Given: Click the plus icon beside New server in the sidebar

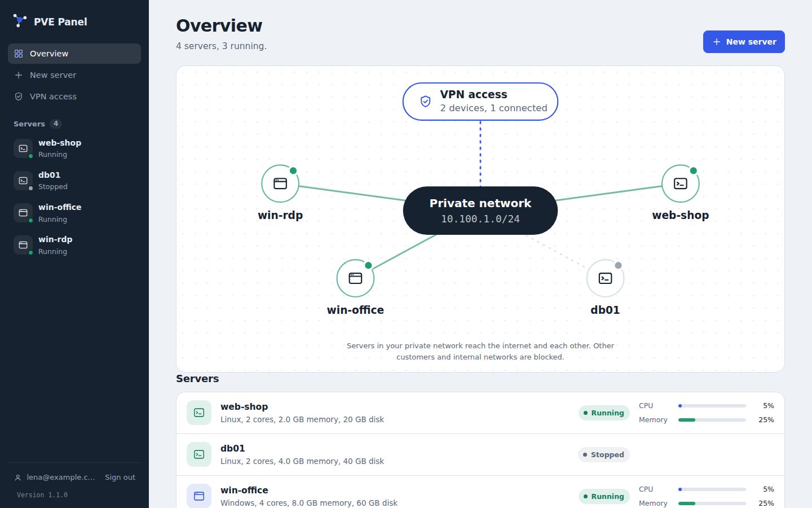Looking at the screenshot, I should tap(19, 75).
